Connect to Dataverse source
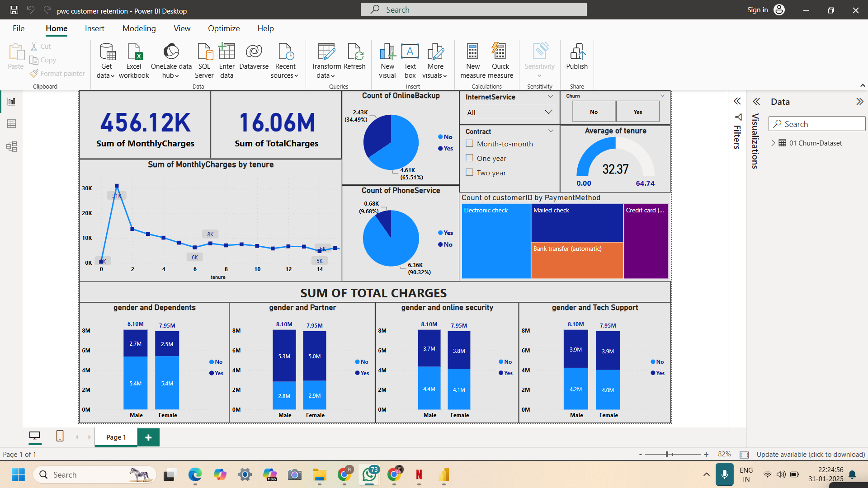 (254, 57)
